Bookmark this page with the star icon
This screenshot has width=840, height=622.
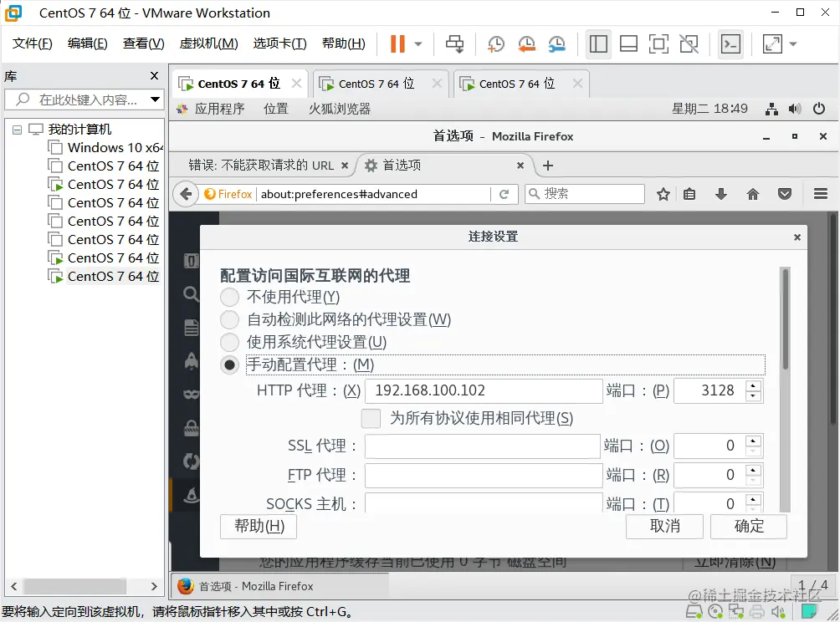(663, 194)
